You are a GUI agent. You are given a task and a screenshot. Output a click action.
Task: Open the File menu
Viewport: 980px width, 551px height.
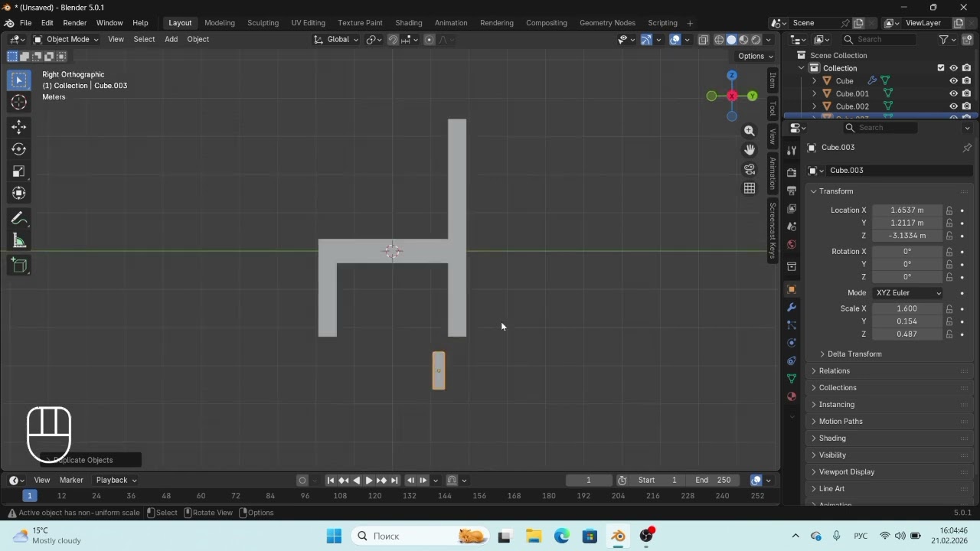click(25, 23)
